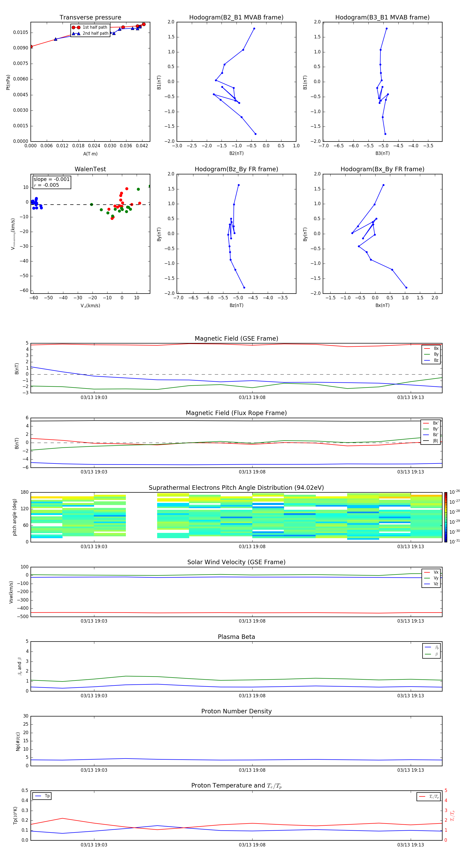Click the Np(#/cc) y-axis label

pos(18,741)
